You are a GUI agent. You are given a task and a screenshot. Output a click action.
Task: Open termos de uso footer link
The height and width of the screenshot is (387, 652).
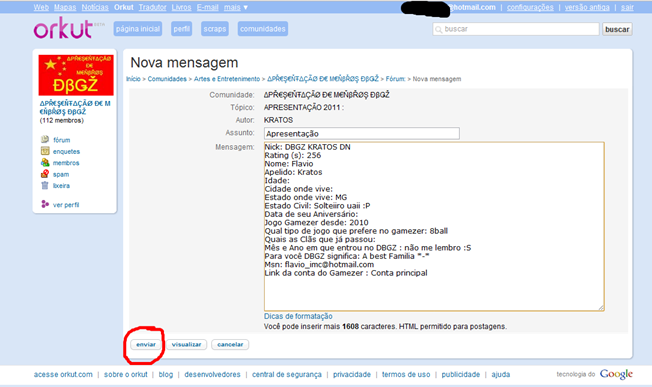pos(406,374)
